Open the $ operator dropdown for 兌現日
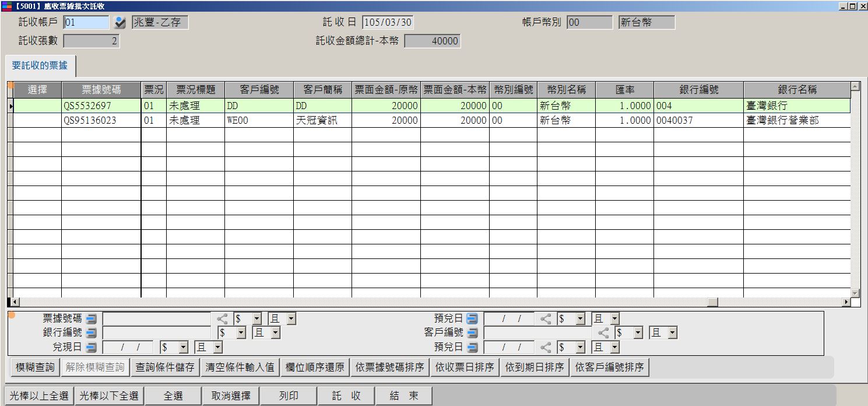This screenshot has height=406, width=868. point(184,348)
